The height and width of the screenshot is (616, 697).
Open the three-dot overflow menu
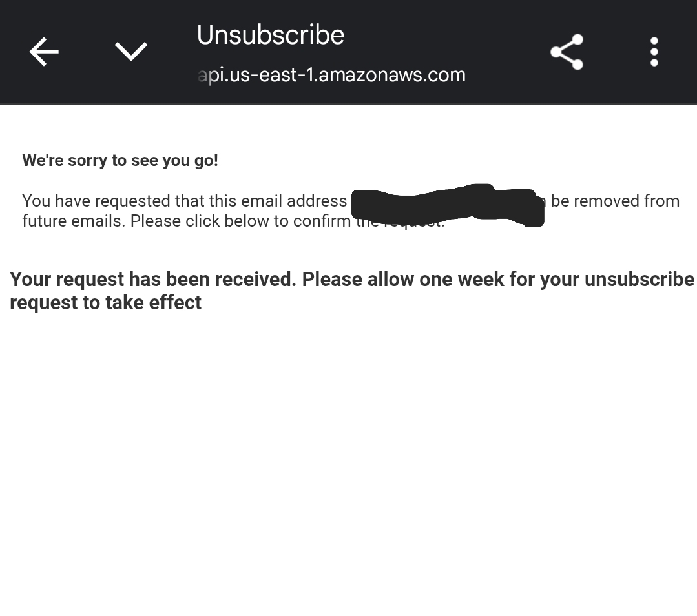point(654,52)
